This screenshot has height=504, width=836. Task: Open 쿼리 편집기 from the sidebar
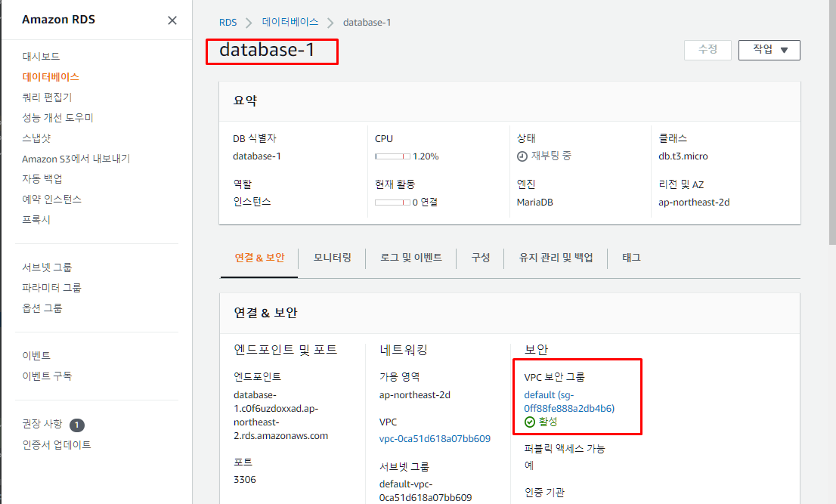tap(47, 97)
